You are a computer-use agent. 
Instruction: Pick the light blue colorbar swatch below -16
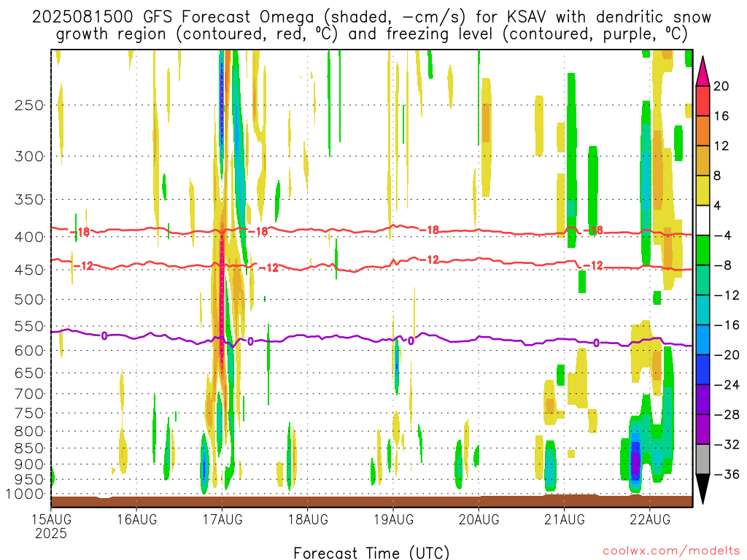[x=703, y=340]
